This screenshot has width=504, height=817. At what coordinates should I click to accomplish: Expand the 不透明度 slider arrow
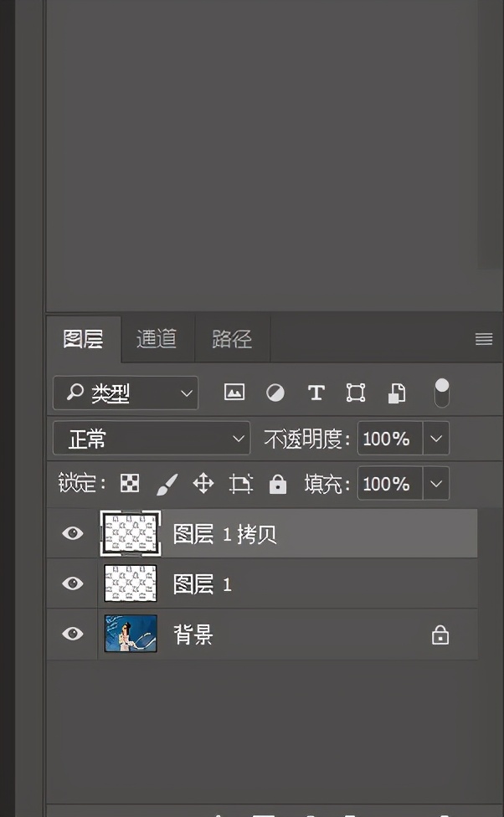(x=436, y=439)
